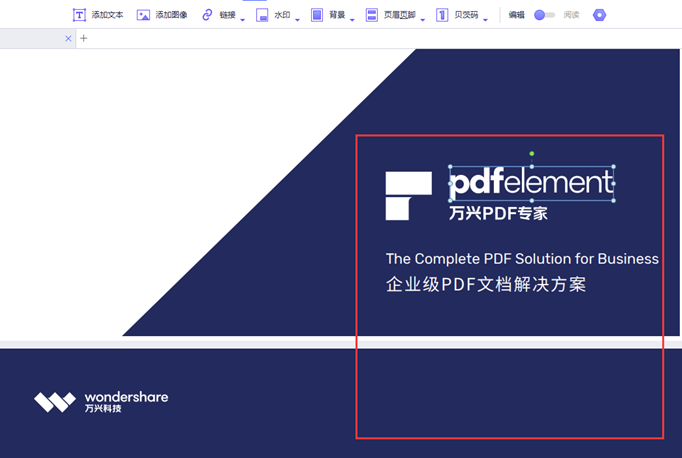Click the 编辑 (Edit) mode label
The image size is (682, 458).
coord(516,15)
